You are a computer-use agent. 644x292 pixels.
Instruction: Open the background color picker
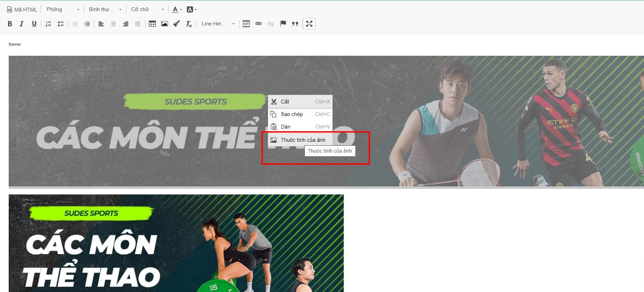pyautogui.click(x=191, y=9)
